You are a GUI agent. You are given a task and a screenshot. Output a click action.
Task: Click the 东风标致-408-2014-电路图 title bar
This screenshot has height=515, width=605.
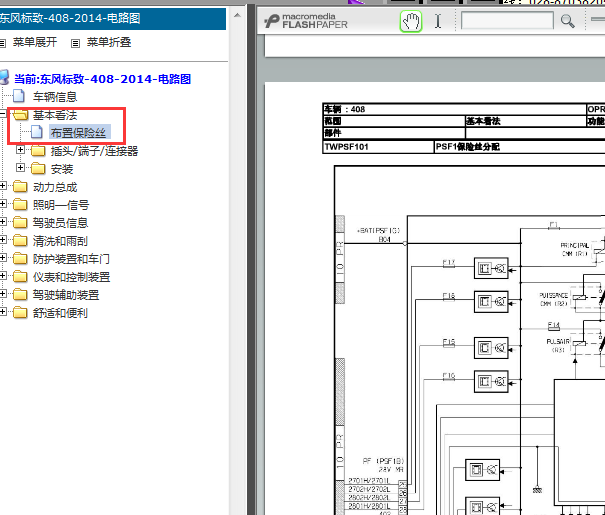(113, 19)
